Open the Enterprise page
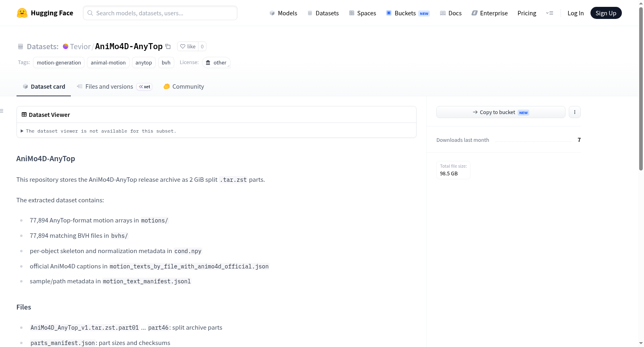 [490, 13]
